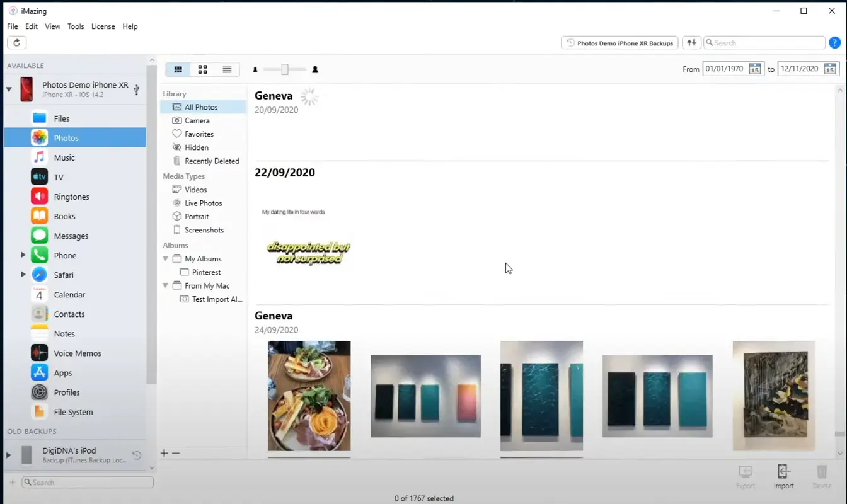Collapse the My Albums group
Viewport: 847px width, 504px height.
pos(166,258)
